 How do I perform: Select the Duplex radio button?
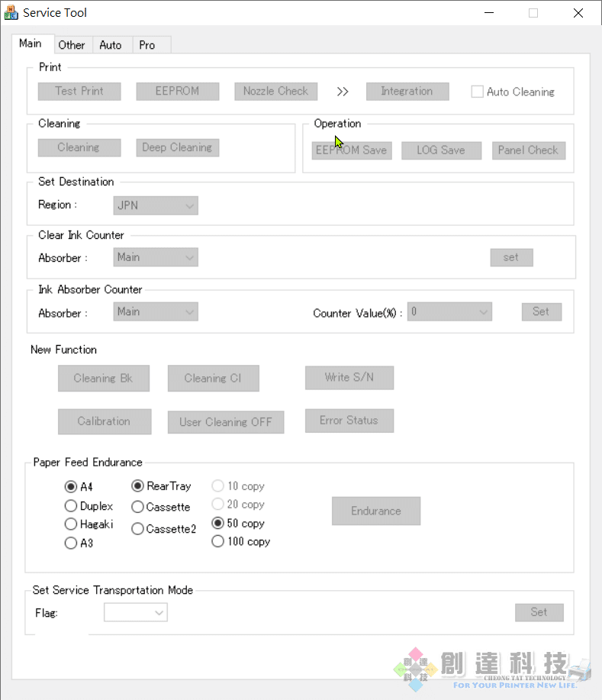pos(71,506)
